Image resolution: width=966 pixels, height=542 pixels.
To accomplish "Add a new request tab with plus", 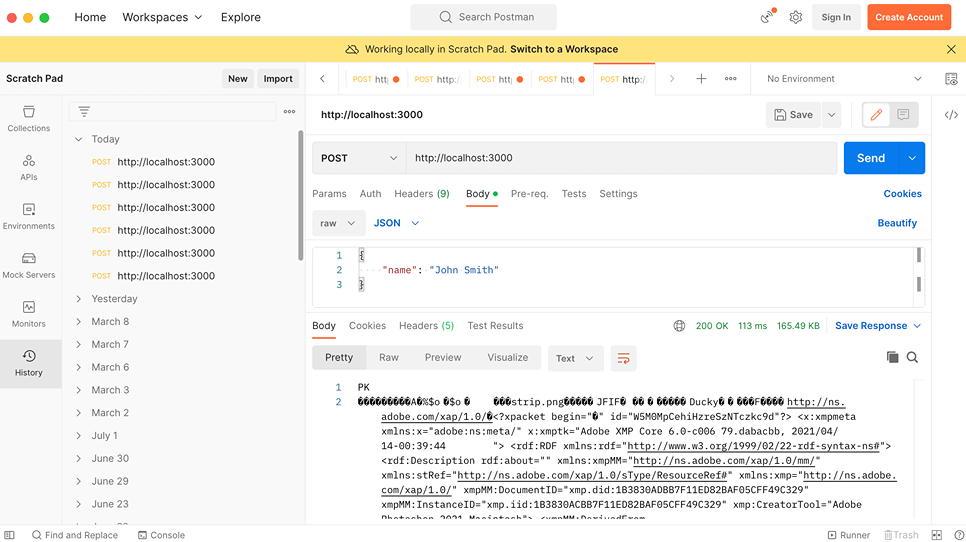I will (701, 79).
